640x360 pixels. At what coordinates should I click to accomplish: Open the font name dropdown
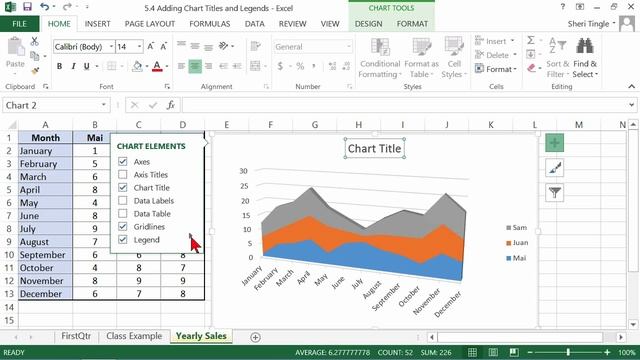[111, 47]
